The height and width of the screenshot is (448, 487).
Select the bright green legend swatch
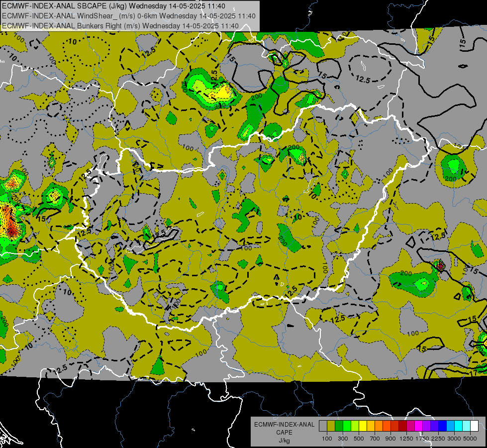[347, 426]
